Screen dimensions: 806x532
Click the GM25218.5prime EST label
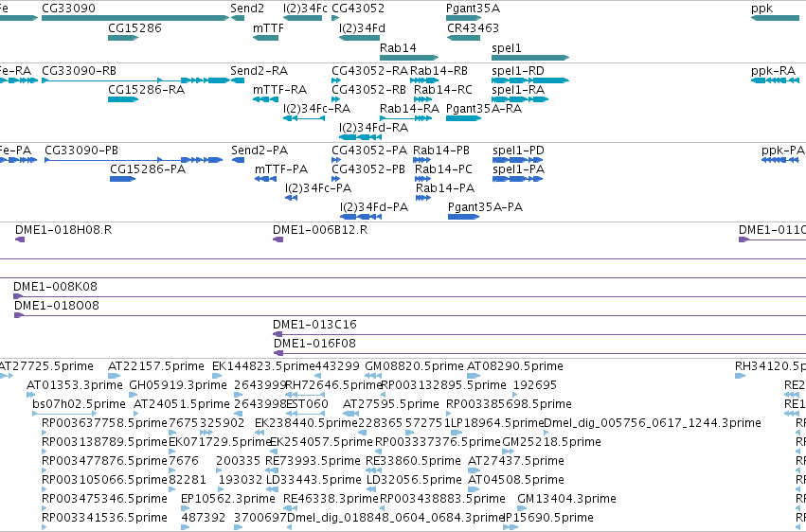551,442
